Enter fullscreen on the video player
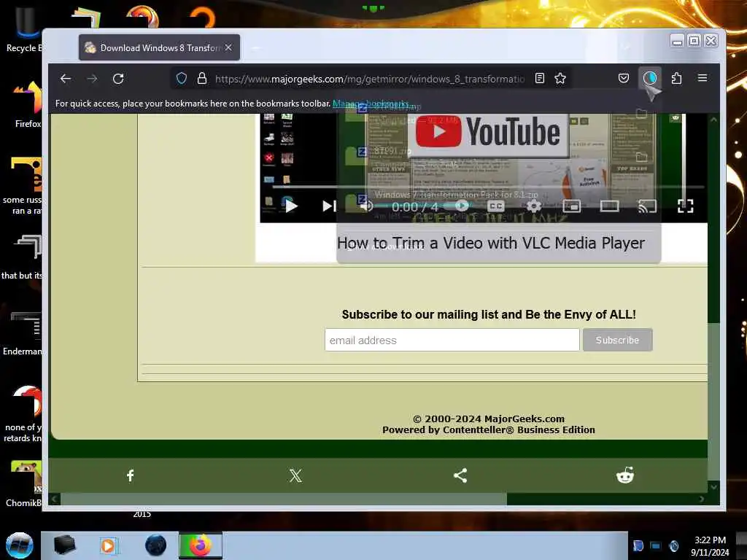 click(x=685, y=206)
